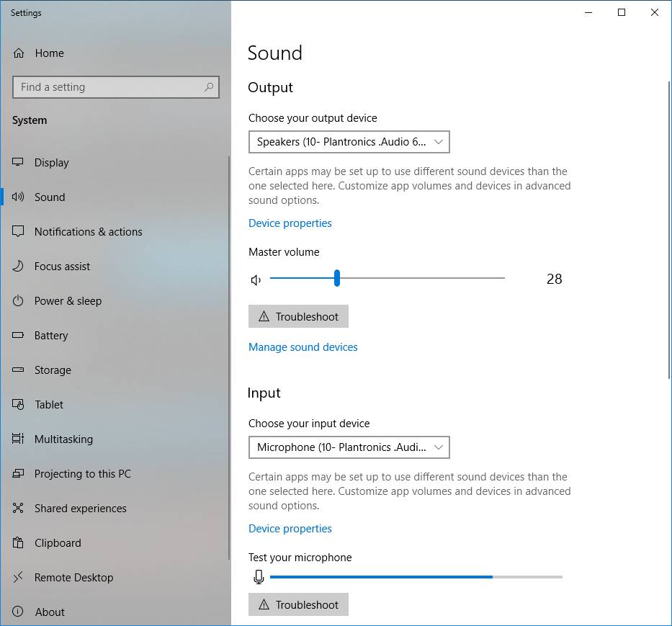Viewport: 672px width, 626px height.
Task: Open Notifications & actions settings
Action: [88, 232]
